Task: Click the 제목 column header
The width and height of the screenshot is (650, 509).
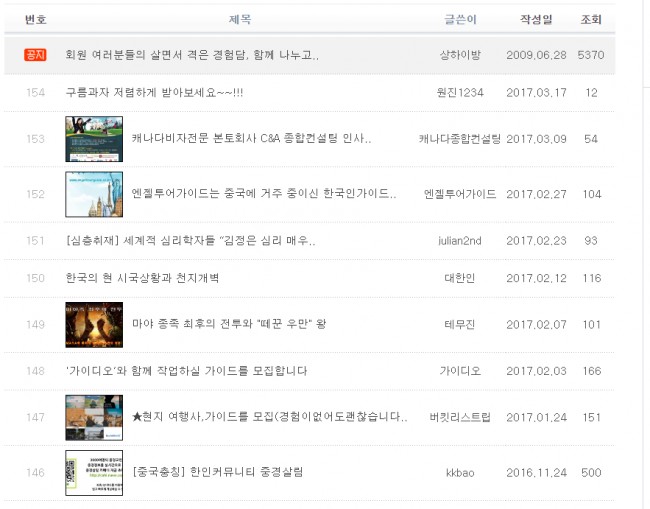Action: 240,19
